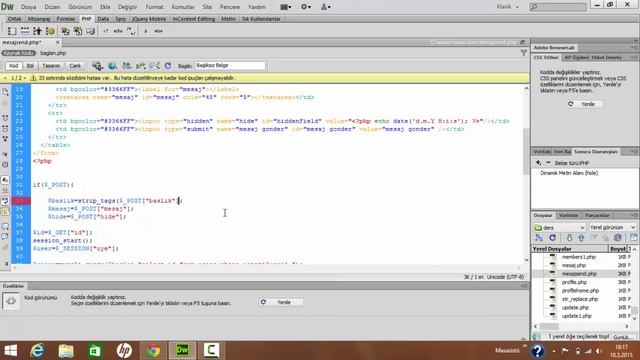Click the Connect to Remote Server icon in Files panel
The width and height of the screenshot is (640, 360).
pyautogui.click(x=539, y=238)
